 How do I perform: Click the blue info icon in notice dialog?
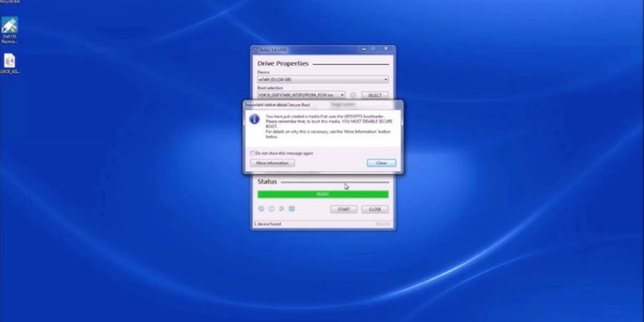pyautogui.click(x=255, y=119)
